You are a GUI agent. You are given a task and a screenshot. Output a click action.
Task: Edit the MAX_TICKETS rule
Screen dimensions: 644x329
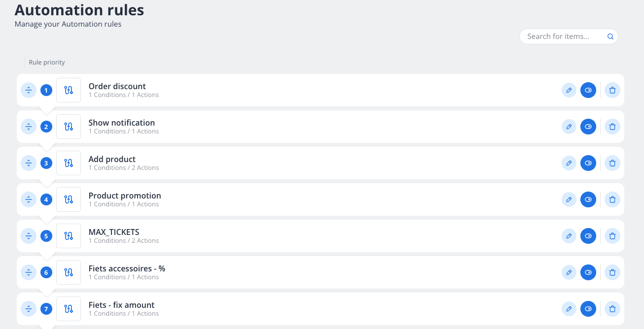(x=569, y=236)
